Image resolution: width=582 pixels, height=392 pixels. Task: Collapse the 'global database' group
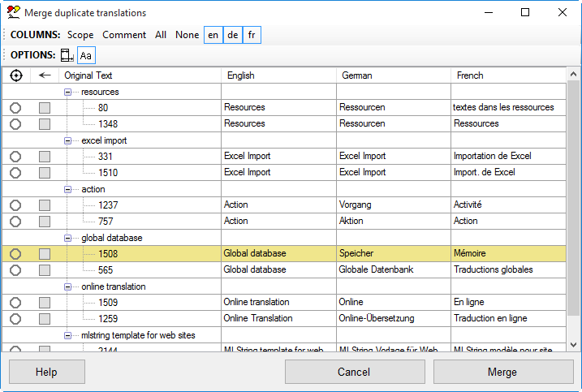pyautogui.click(x=69, y=238)
